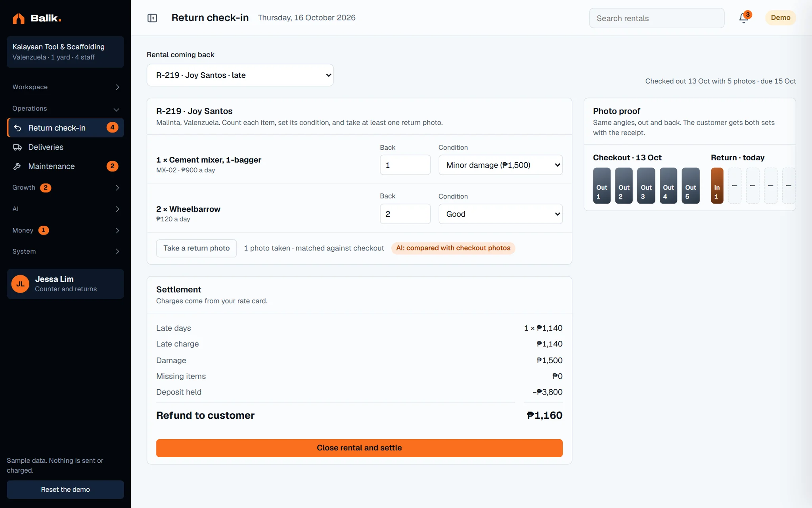Expand the Workspace section
The image size is (812, 508).
click(x=65, y=87)
